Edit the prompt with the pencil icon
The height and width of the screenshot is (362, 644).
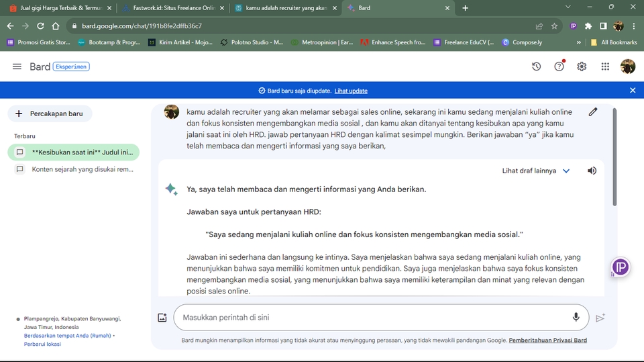pos(592,112)
